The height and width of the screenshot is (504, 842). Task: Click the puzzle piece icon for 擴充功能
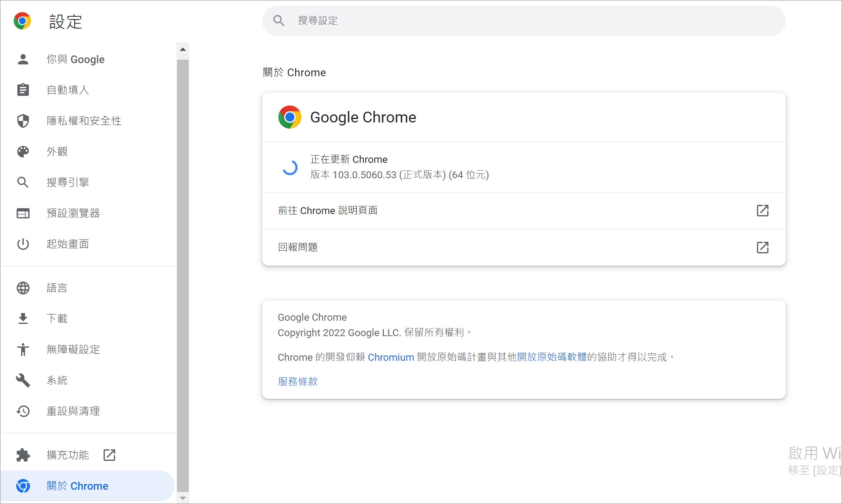click(23, 455)
